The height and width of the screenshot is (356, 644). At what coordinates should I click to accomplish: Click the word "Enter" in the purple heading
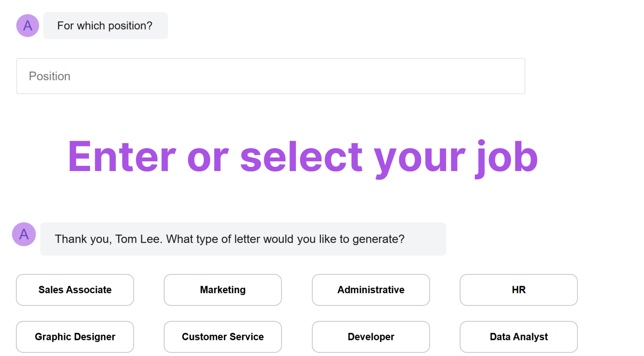point(122,156)
